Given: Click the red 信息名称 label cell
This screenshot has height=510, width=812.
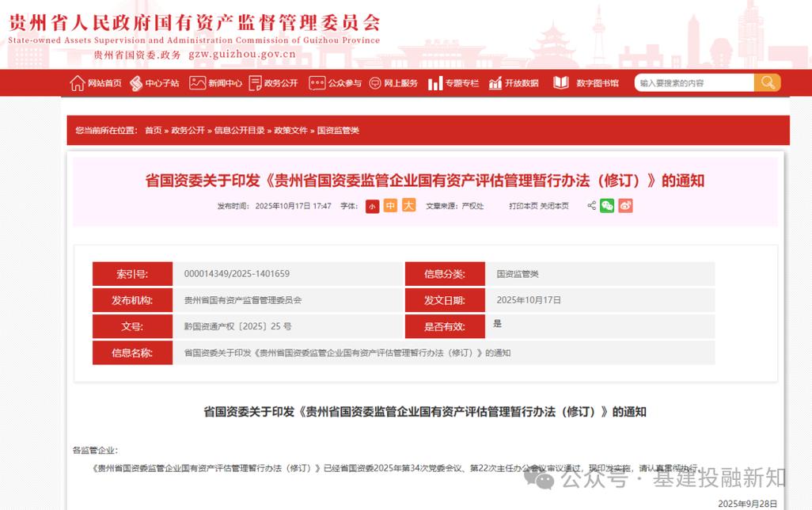Looking at the screenshot, I should click(x=133, y=353).
